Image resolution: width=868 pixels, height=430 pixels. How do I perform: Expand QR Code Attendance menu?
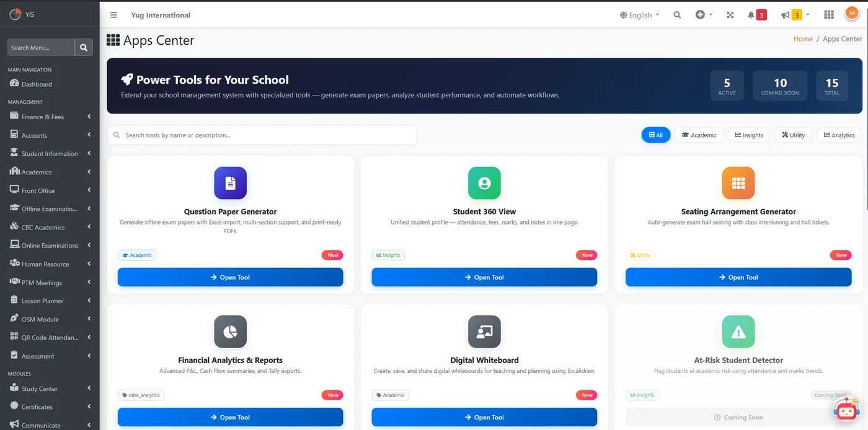[x=50, y=338]
